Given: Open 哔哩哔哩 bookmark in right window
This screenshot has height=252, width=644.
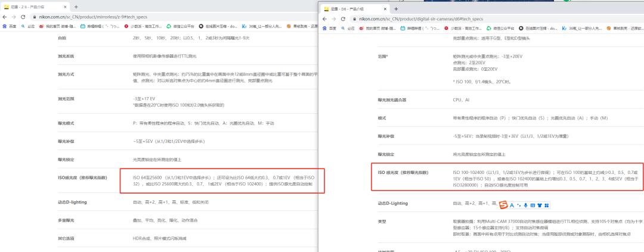Looking at the screenshot, I should tap(420, 29).
